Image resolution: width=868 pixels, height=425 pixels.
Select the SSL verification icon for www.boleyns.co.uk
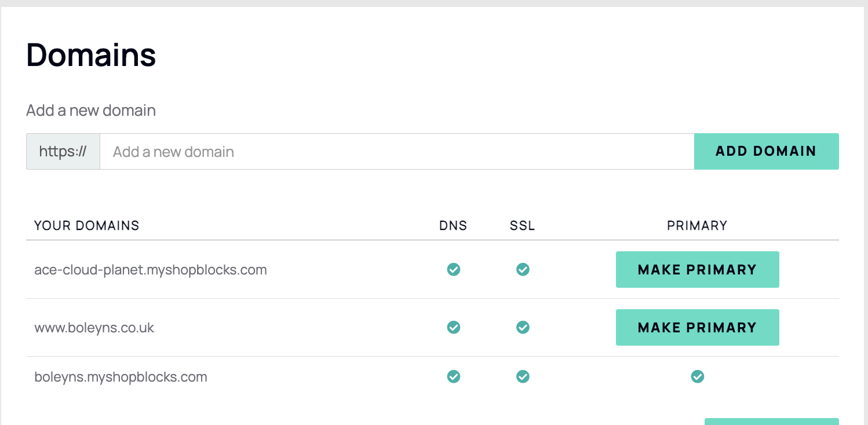pos(523,327)
